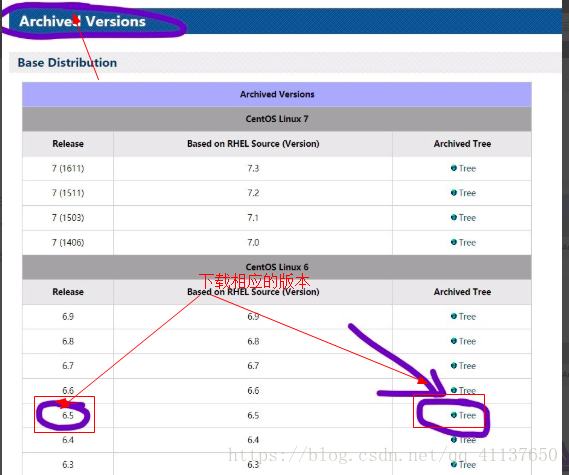Select release cell '7 (1503)'
Image resolution: width=569 pixels, height=475 pixels.
click(68, 218)
